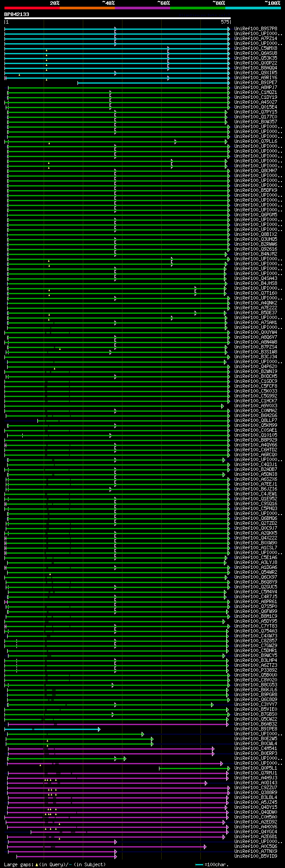This screenshot has width=285, height=868.
Task: Select hit label UniRef100_A9RIY6
Action: click(256, 78)
